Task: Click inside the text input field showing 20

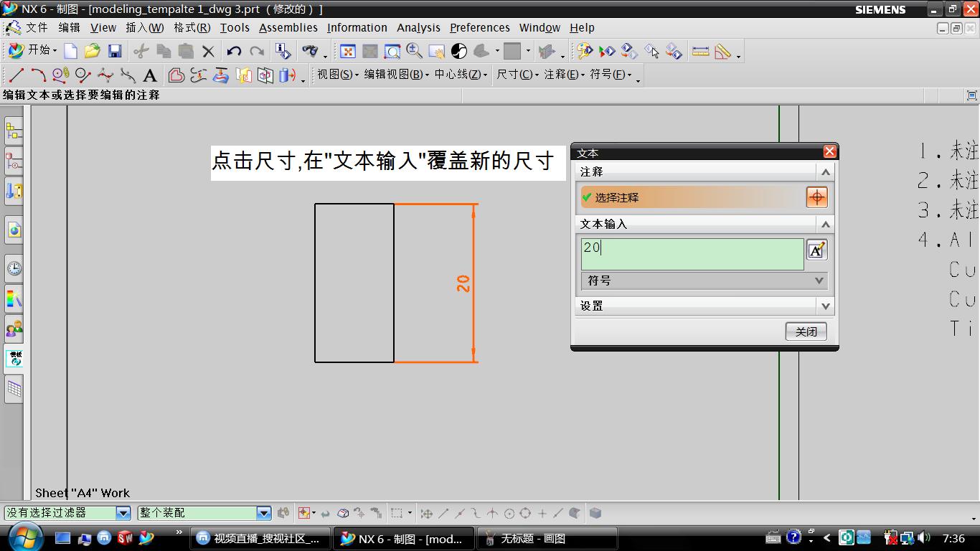Action: pyautogui.click(x=692, y=255)
